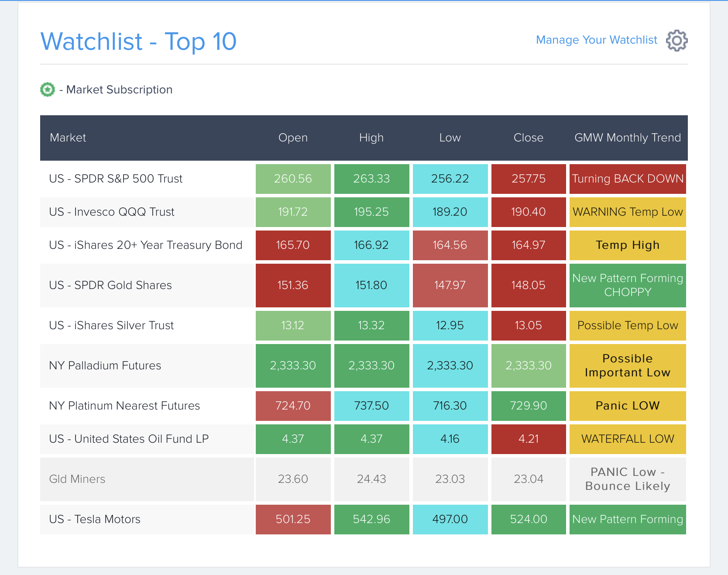Click the New Pattern Forming CHOPPY cell
Image resolution: width=728 pixels, height=575 pixels.
pyautogui.click(x=628, y=286)
